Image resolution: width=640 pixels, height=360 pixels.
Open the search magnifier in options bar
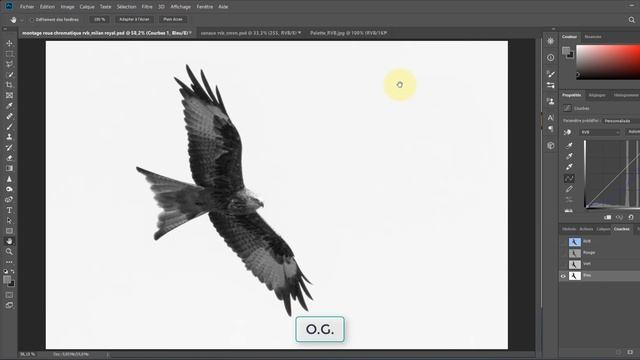(x=631, y=20)
